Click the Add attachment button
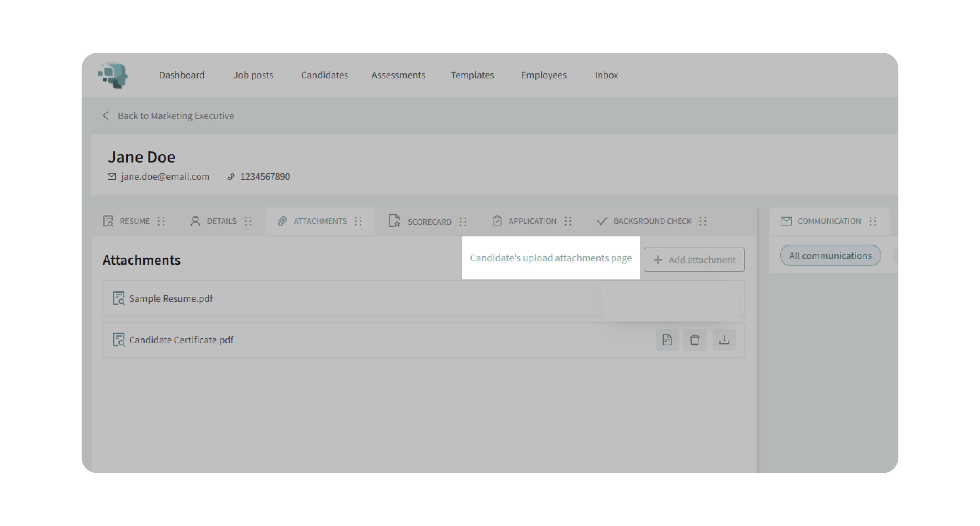980x526 pixels. pos(694,260)
